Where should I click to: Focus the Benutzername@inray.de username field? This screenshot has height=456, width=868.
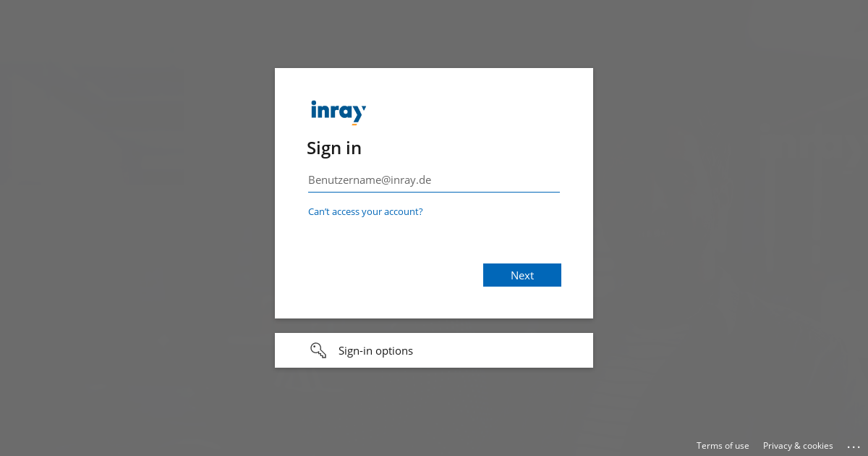(x=434, y=180)
